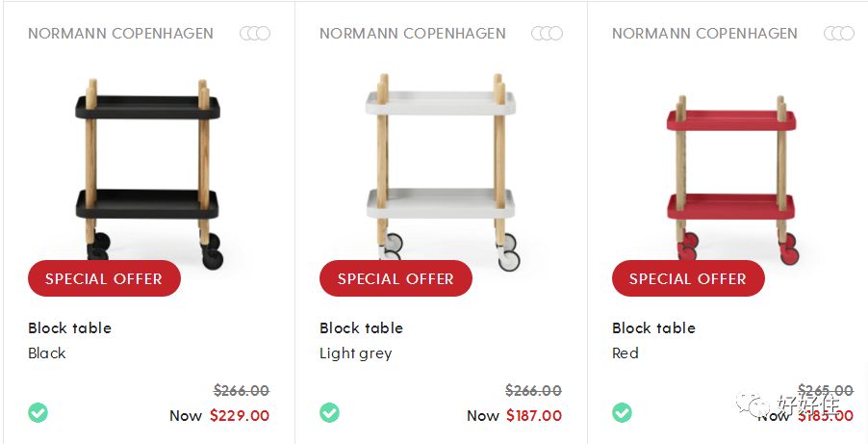Click color variants circles icon on Light grey card
The width and height of the screenshot is (868, 444).
547,34
